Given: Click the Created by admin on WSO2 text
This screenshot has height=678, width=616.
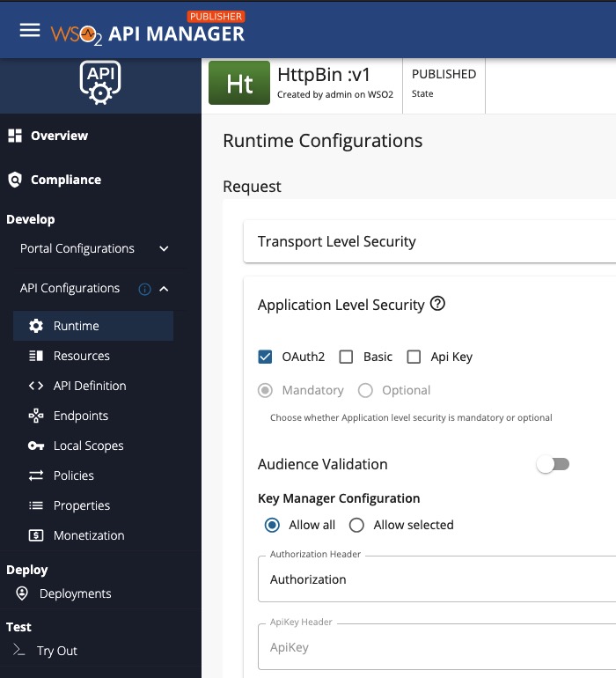Looking at the screenshot, I should (335, 95).
